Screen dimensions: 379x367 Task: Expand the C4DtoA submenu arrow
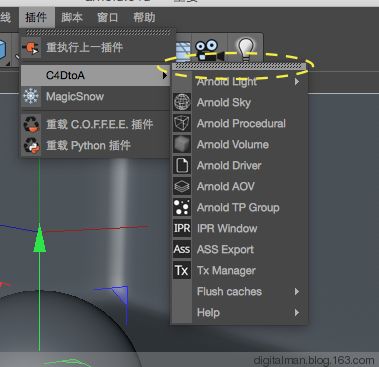165,76
